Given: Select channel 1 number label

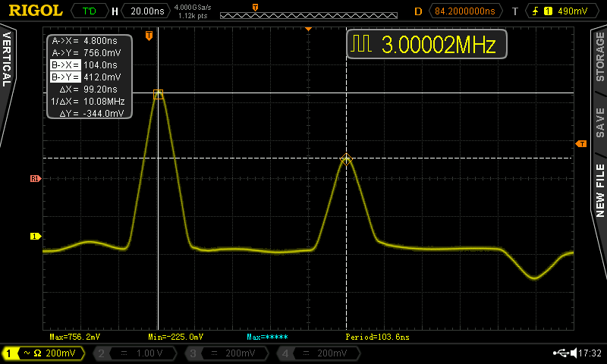Looking at the screenshot, I should (x=8, y=353).
